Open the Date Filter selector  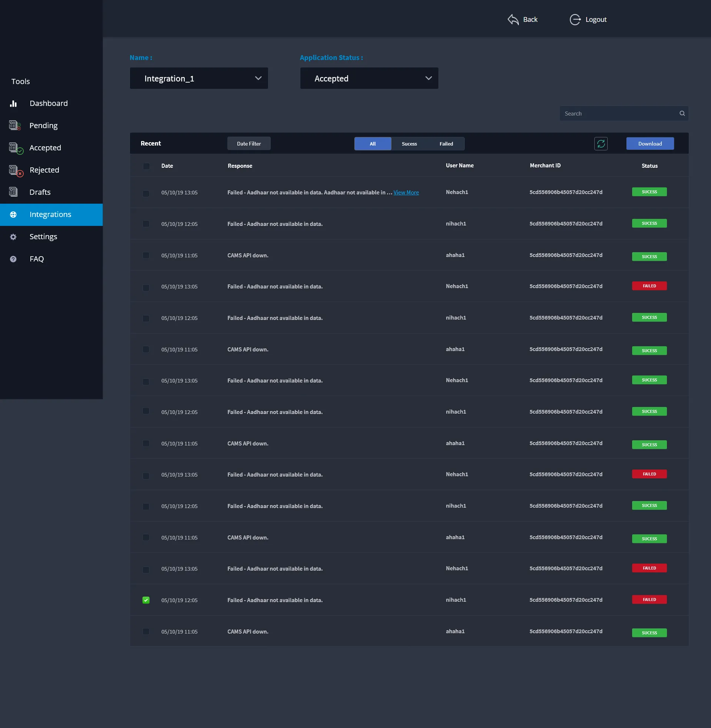point(249,144)
